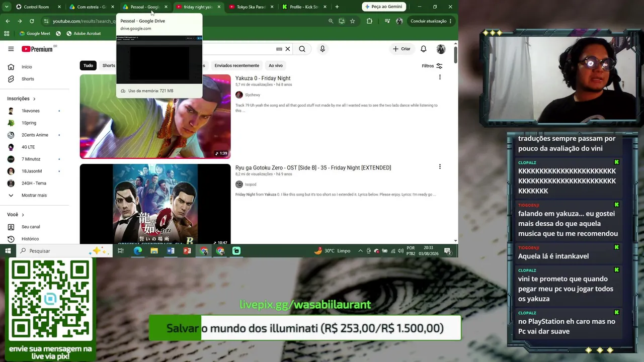Open Chrome profile avatar in the toolbar
Image resolution: width=644 pixels, height=362 pixels.
coord(399,21)
